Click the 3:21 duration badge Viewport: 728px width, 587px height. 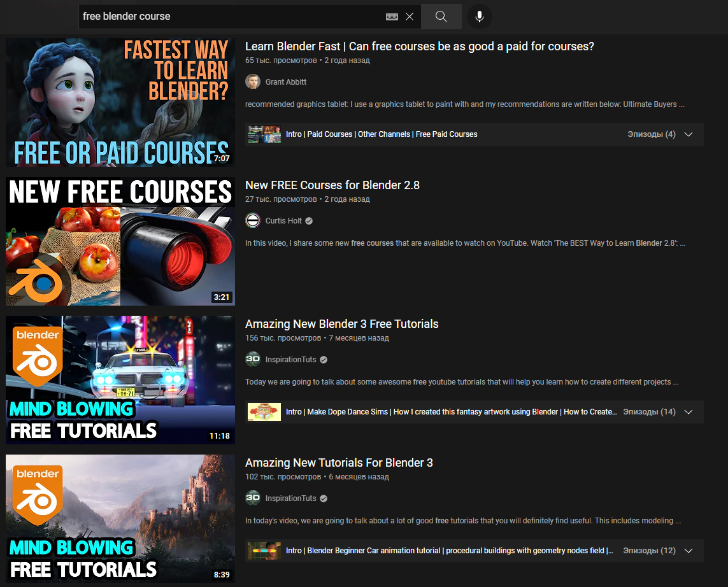coord(222,297)
